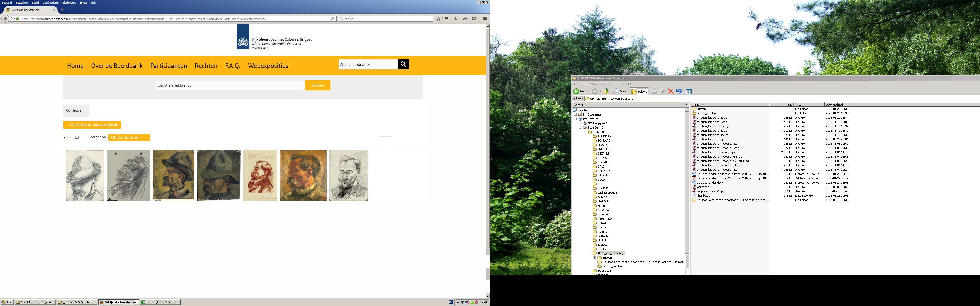The image size is (980, 306).
Task: Expand the Local Disk (C:) node
Action: (x=580, y=127)
